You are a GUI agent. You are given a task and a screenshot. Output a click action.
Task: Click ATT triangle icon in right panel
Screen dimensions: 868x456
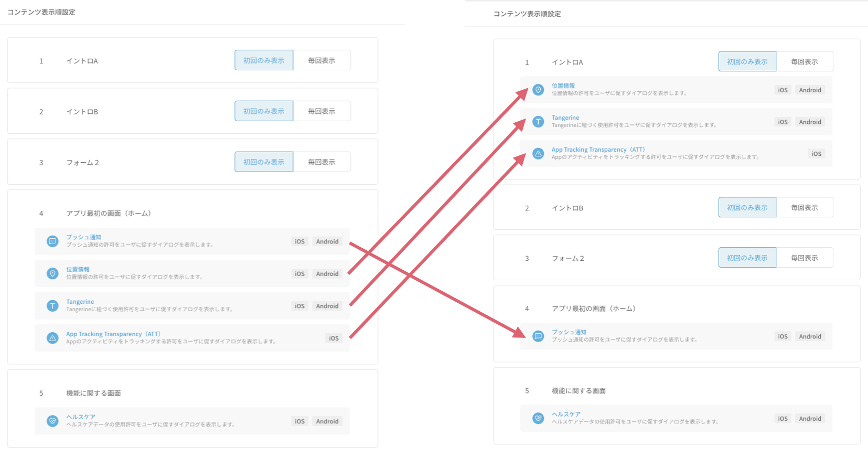(x=538, y=154)
